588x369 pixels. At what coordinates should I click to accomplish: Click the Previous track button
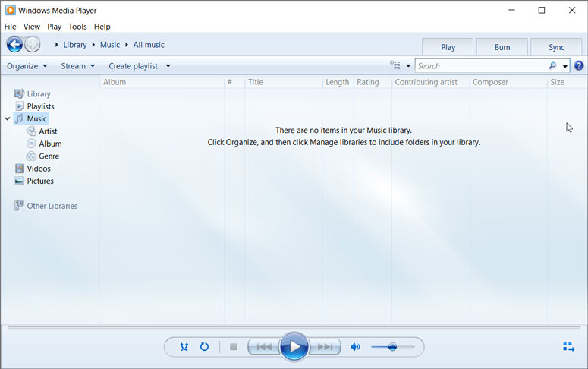[264, 346]
